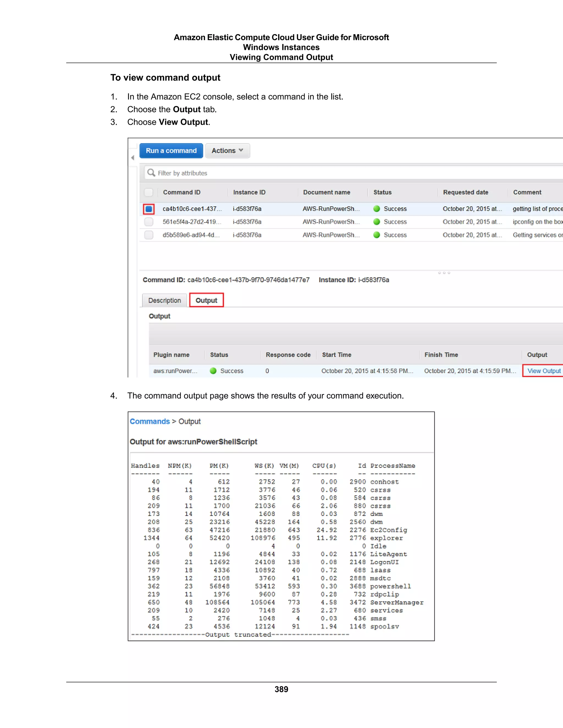Open the Actions dropdown menu
The height and width of the screenshot is (728, 563).
(227, 151)
